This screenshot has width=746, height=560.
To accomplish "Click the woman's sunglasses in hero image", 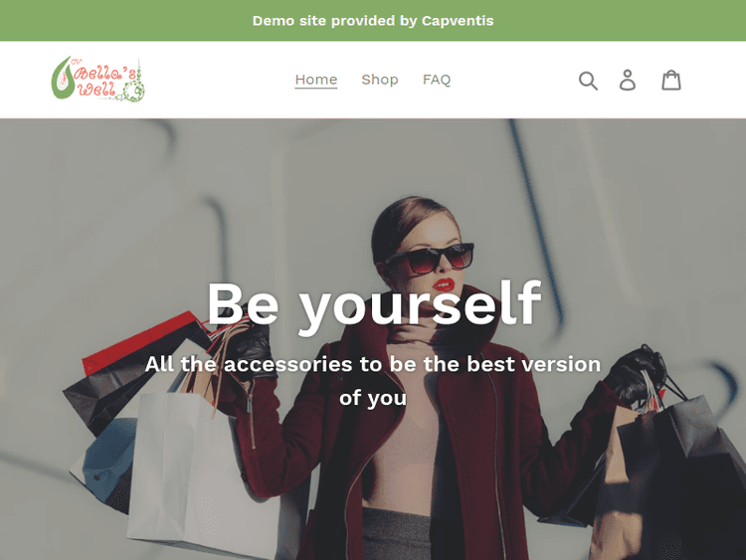I will click(428, 260).
